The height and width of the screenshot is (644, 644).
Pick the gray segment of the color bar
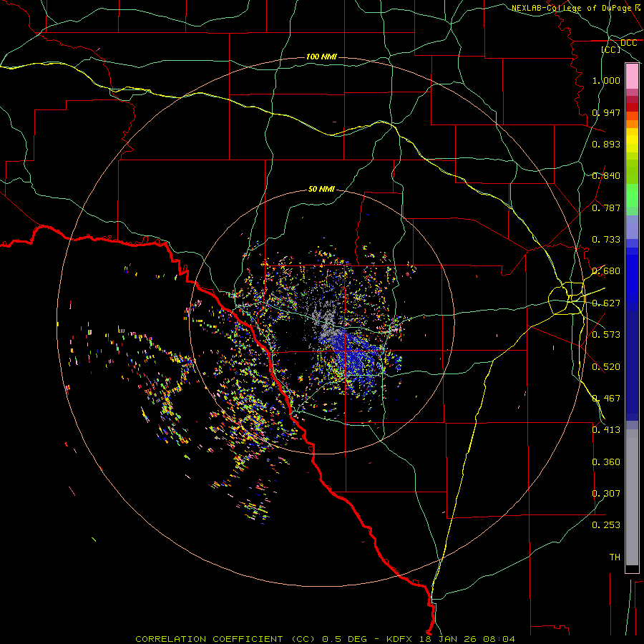[632, 497]
